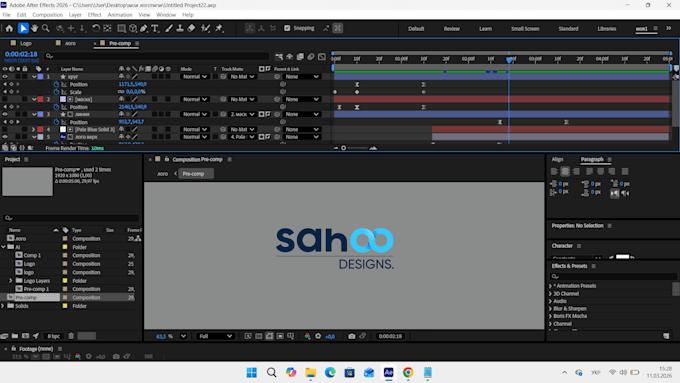Hide the круг layer eye icon
Image resolution: width=680 pixels, height=383 pixels.
pyautogui.click(x=5, y=77)
